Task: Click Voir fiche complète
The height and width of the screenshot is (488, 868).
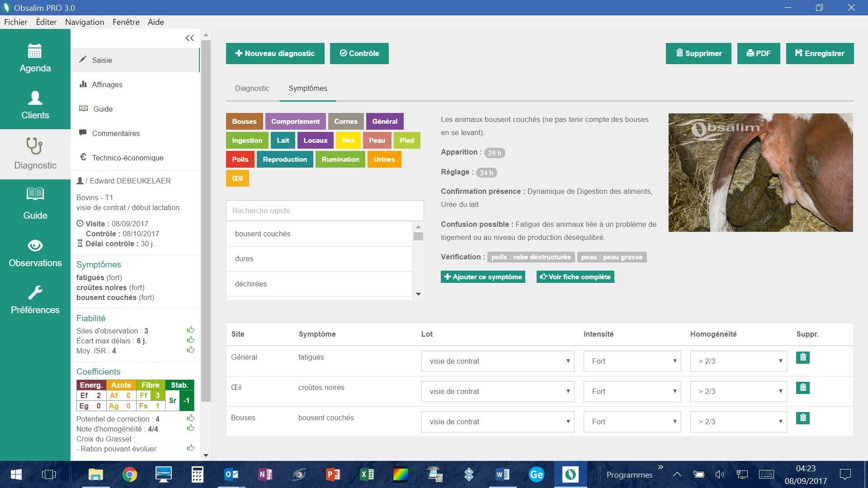Action: pos(575,277)
